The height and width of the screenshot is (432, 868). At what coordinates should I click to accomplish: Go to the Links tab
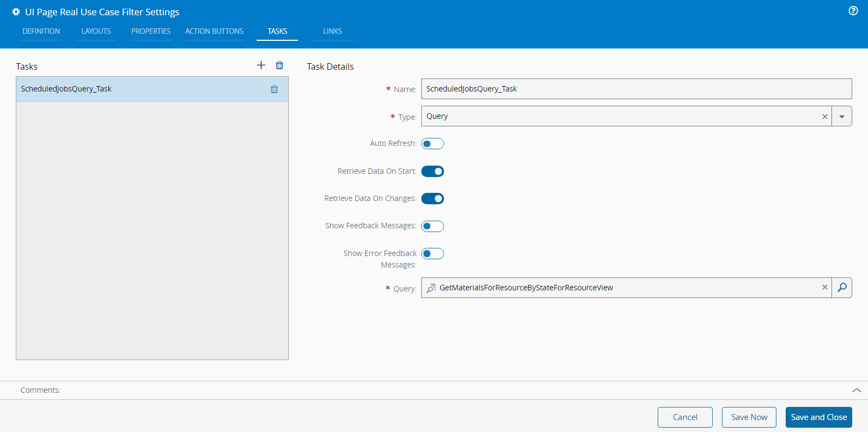click(332, 32)
